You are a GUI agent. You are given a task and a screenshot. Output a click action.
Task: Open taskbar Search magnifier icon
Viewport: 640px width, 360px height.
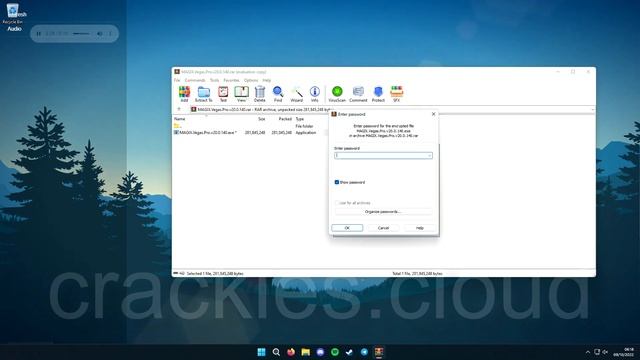coord(276,352)
